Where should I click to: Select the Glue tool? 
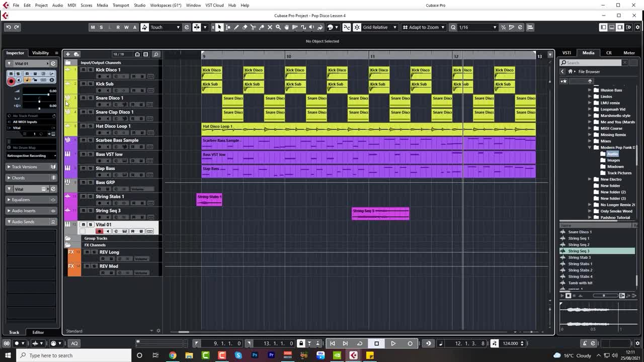click(262, 27)
